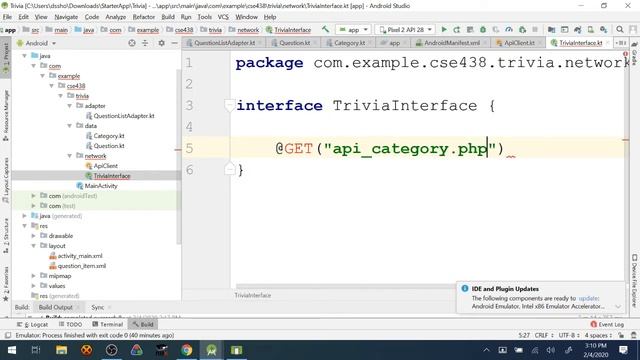Select activity_main.xml in the project tree
640x360 pixels.
pyautogui.click(x=80, y=256)
